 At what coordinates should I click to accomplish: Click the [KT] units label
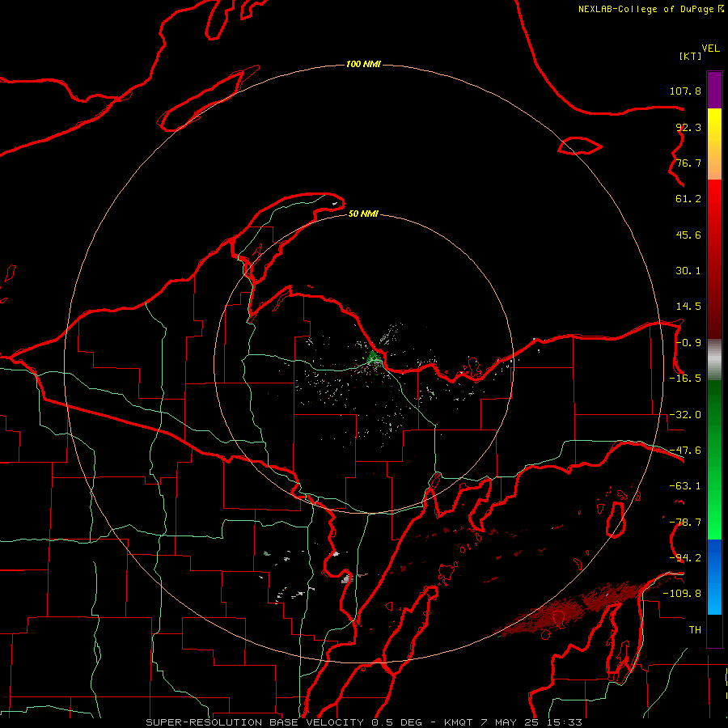tap(690, 56)
